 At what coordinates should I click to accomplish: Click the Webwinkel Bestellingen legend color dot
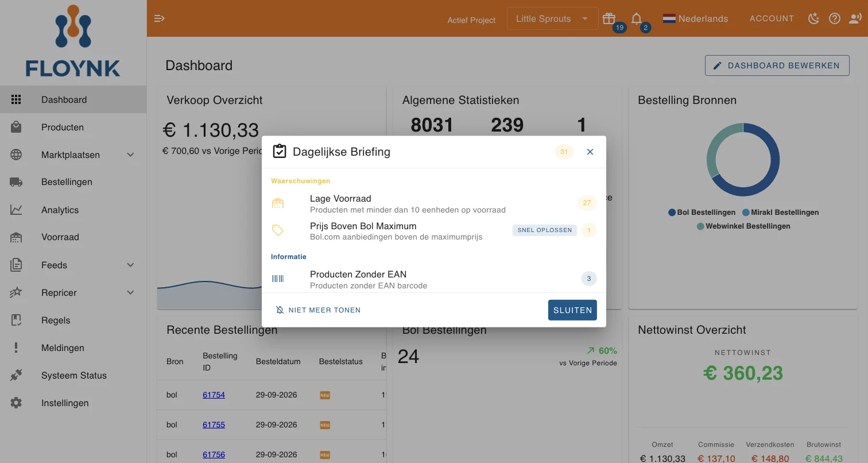pos(700,226)
